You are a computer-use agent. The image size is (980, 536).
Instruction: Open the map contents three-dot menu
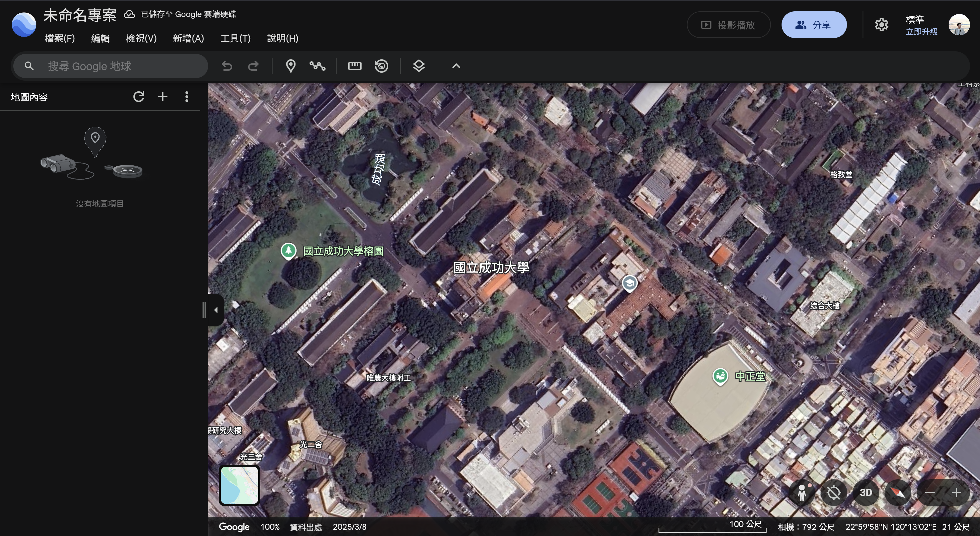pos(186,97)
